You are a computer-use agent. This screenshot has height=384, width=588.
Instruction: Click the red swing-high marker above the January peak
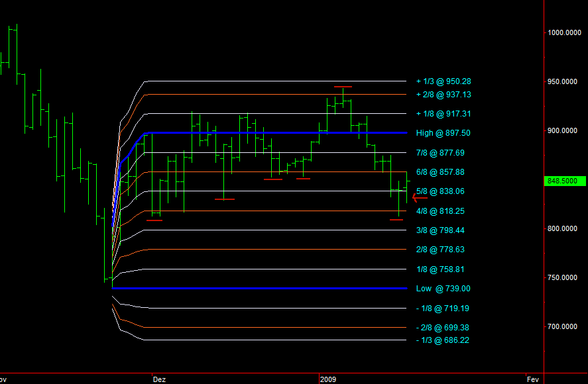click(x=343, y=87)
